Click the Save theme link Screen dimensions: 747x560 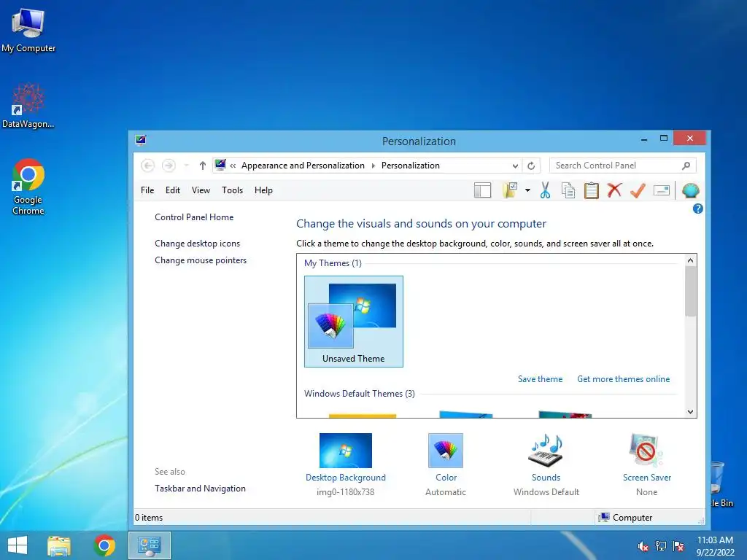(540, 379)
